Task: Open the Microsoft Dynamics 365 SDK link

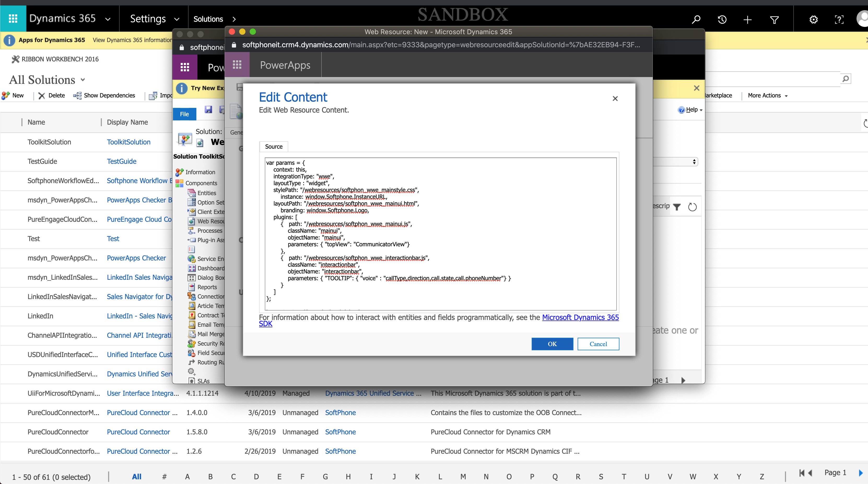Action: pyautogui.click(x=580, y=317)
